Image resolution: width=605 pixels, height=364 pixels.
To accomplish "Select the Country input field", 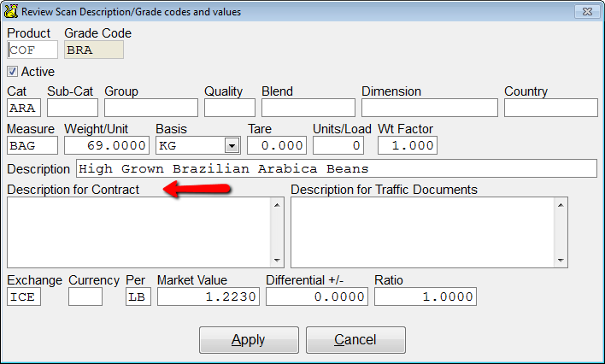I will coord(551,108).
